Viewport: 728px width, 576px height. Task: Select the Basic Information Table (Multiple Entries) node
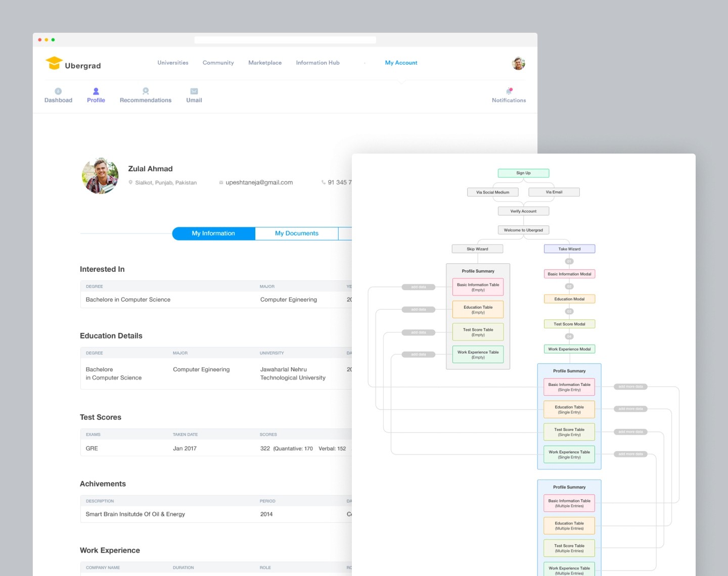tap(569, 503)
